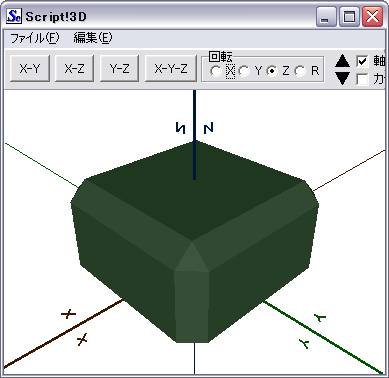Switch to the Y-Z view
Viewport: 389px width, 378px height.
(x=119, y=69)
